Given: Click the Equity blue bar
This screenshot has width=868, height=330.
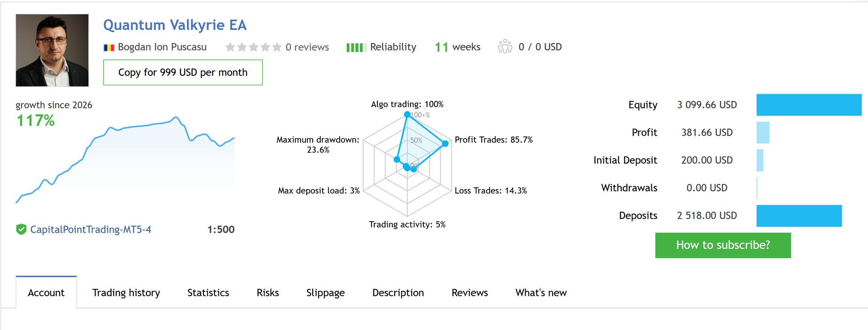Looking at the screenshot, I should [809, 105].
